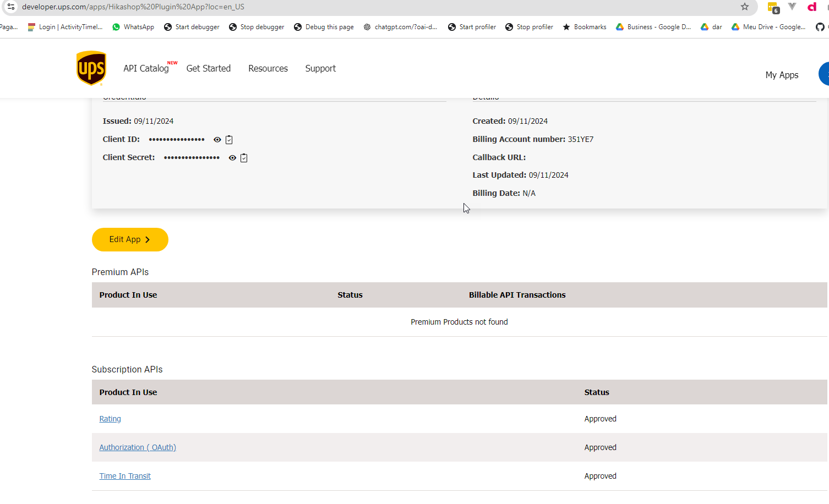Viewport: 829px width, 504px height.
Task: Open the Get Started menu
Action: 209,68
